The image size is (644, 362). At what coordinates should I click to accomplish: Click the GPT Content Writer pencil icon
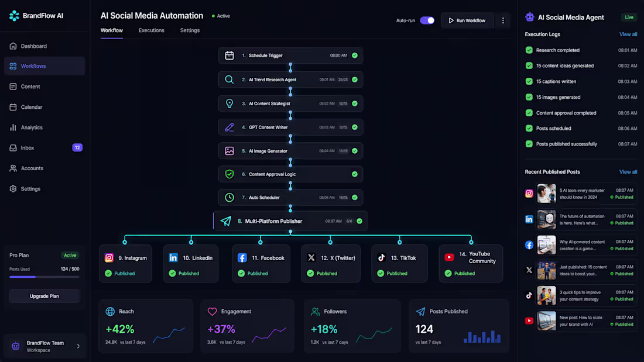click(229, 127)
